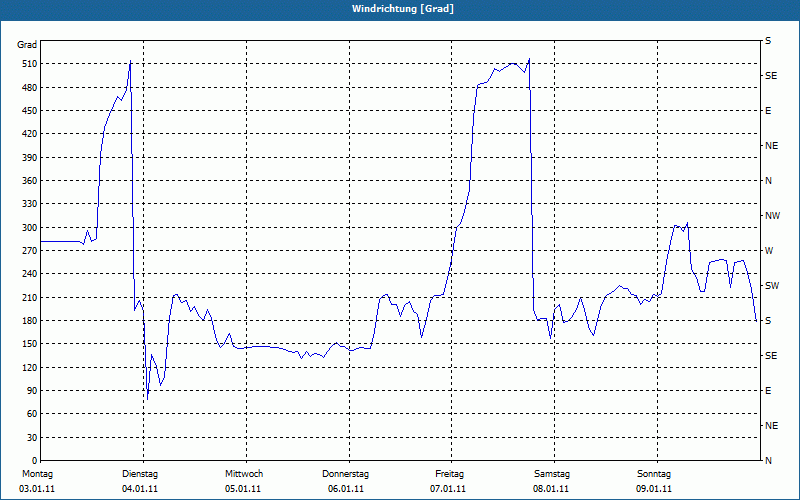
Task: Pick the date 03.01.11
Action: click(37, 489)
